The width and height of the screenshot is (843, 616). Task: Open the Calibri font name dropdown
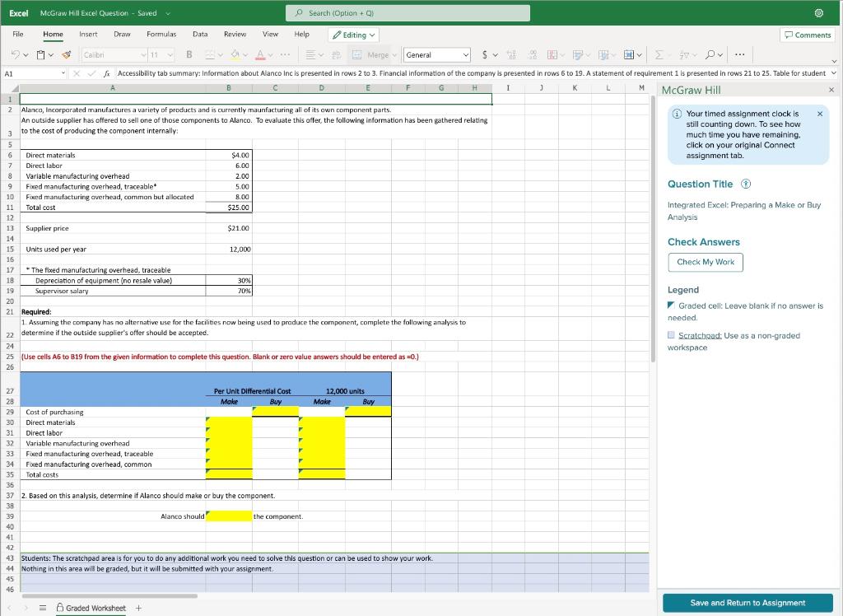(x=143, y=55)
